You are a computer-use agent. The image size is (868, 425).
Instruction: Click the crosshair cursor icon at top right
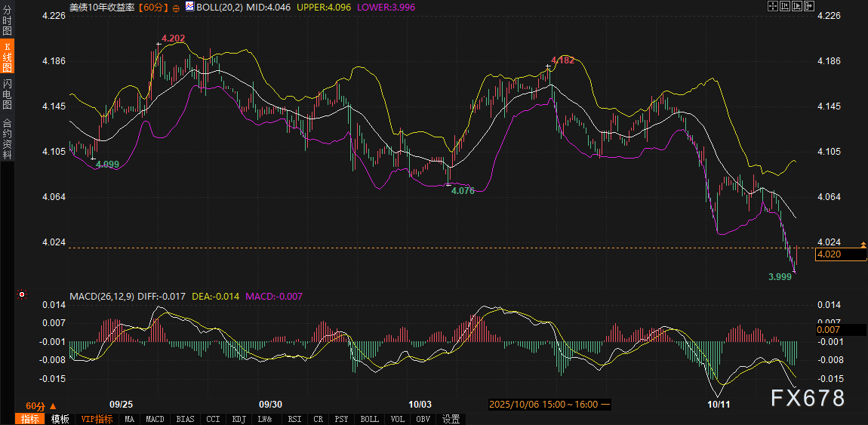click(772, 6)
